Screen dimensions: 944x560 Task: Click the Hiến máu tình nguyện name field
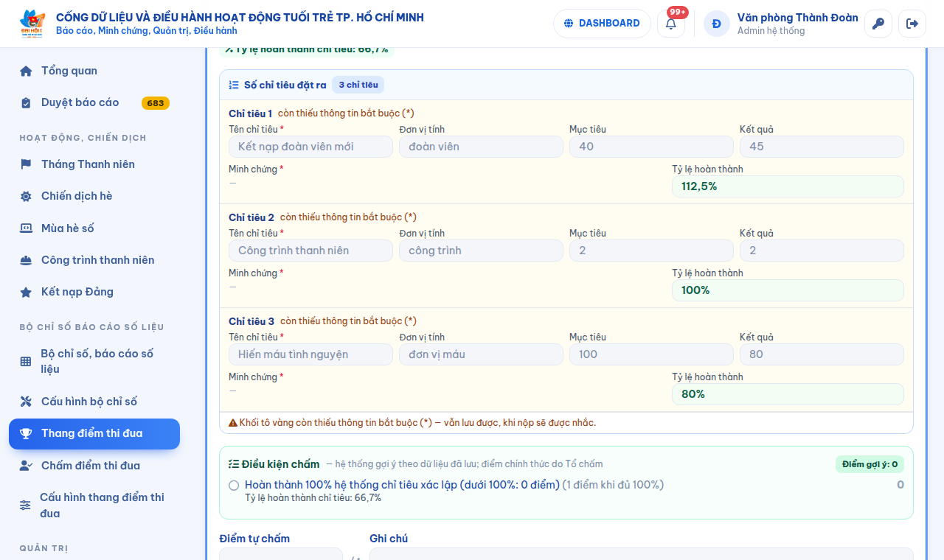click(310, 354)
